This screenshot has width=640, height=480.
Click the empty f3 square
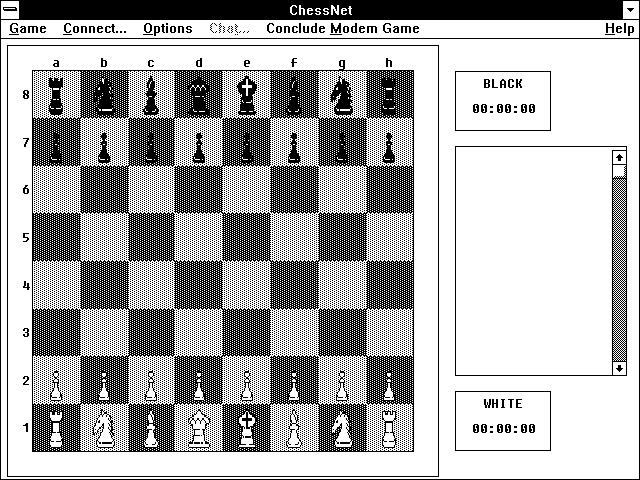click(x=294, y=333)
